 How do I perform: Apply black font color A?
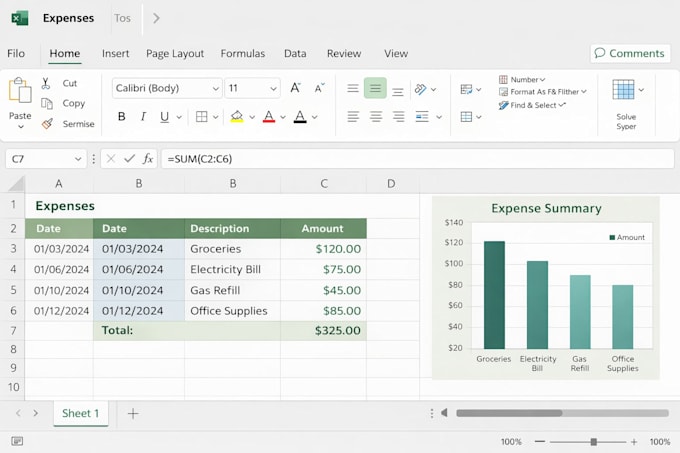(x=300, y=117)
